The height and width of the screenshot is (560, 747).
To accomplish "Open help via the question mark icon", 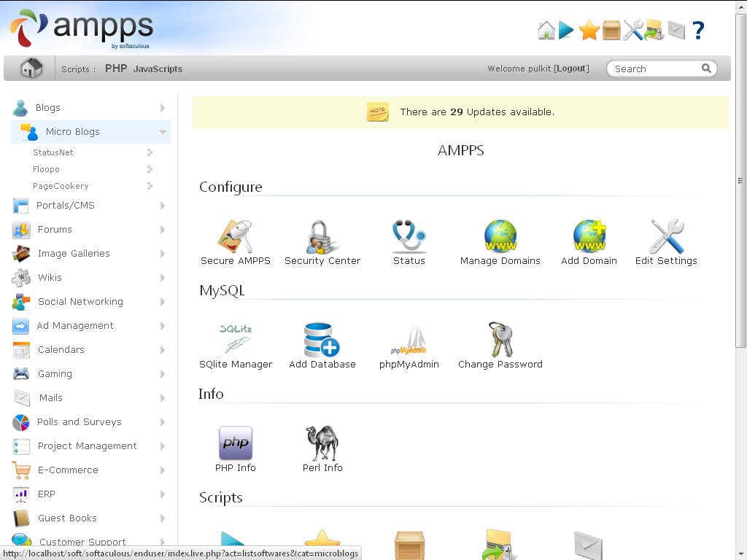I will click(698, 31).
